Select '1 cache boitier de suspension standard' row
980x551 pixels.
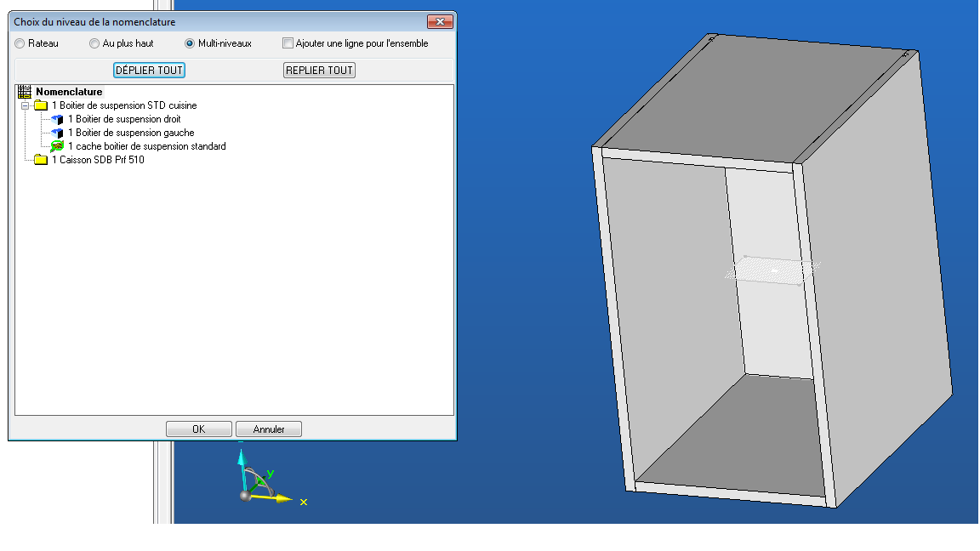click(x=147, y=146)
